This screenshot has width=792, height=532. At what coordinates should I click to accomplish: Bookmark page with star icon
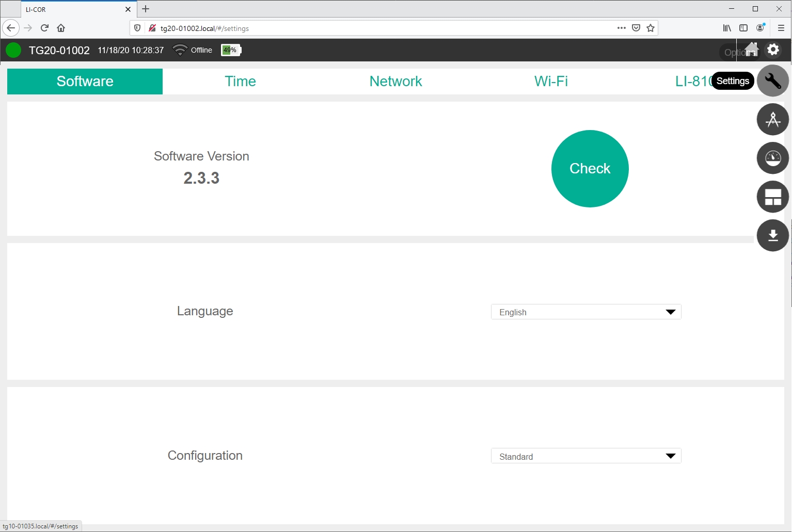click(651, 28)
